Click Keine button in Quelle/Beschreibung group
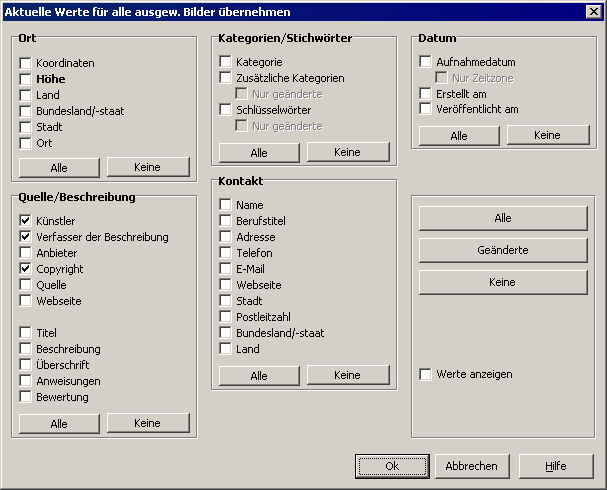607x490 pixels. click(147, 423)
